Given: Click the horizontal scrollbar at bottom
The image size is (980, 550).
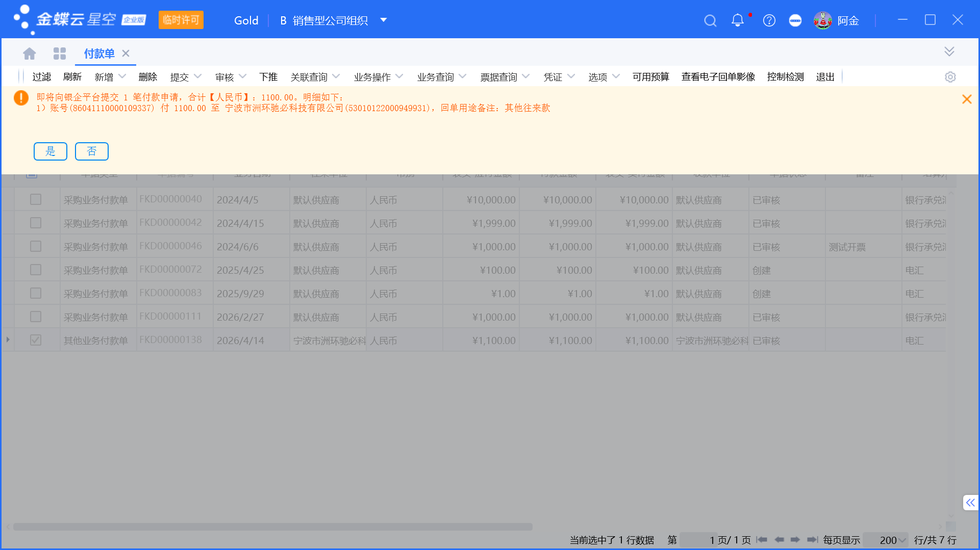Looking at the screenshot, I should (272, 527).
